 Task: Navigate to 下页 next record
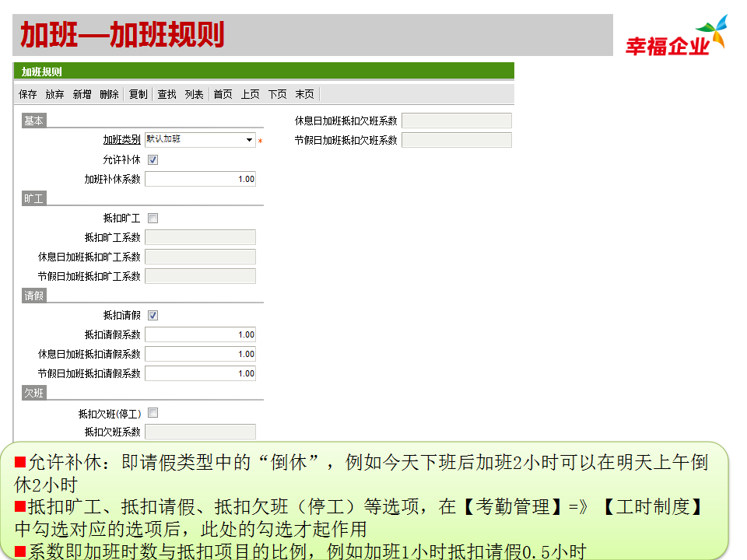[277, 94]
